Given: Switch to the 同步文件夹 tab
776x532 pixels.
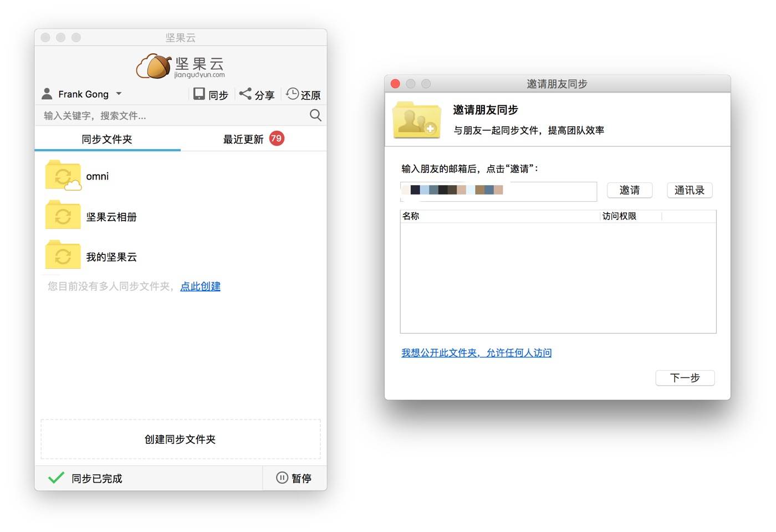Looking at the screenshot, I should [x=107, y=139].
